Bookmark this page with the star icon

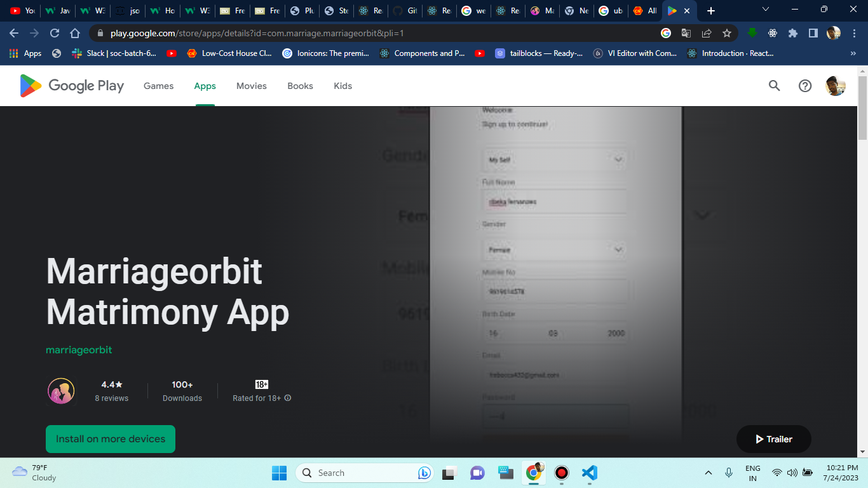click(x=727, y=33)
